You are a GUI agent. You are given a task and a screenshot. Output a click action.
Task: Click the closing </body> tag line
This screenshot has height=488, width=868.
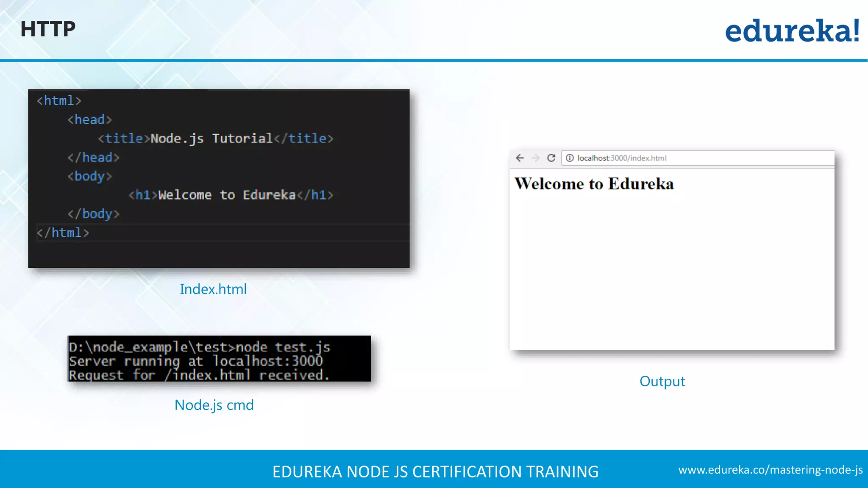point(93,214)
